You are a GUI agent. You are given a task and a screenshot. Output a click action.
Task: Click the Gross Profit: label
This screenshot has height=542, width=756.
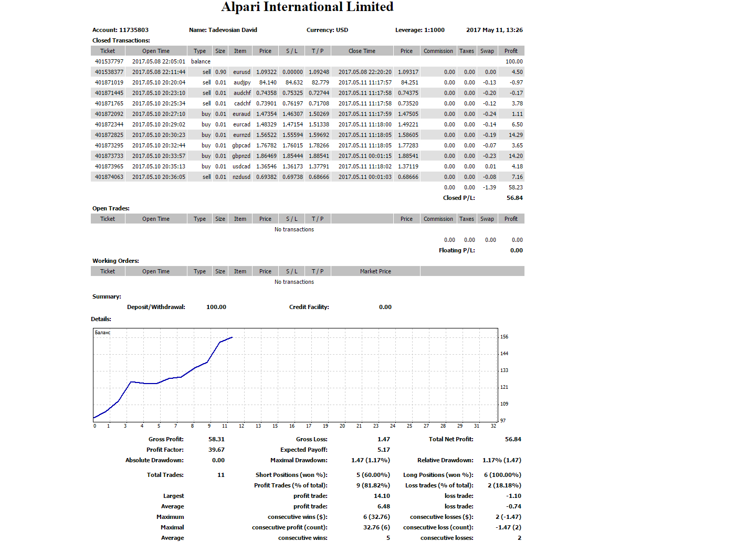pos(166,439)
